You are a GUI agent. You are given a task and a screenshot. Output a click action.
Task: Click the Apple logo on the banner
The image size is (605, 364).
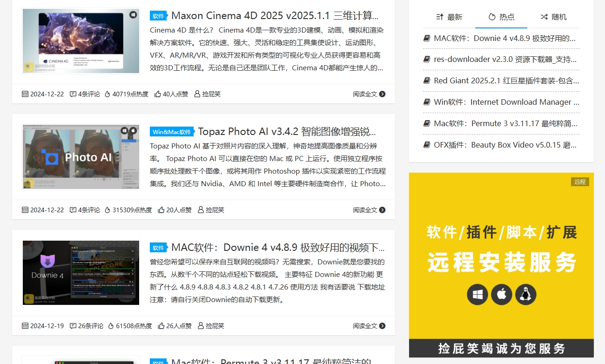tap(502, 295)
